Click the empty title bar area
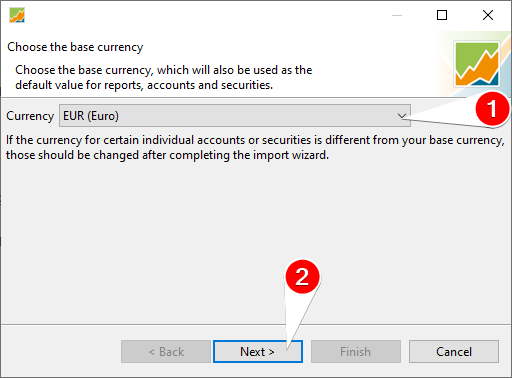 tap(200, 15)
